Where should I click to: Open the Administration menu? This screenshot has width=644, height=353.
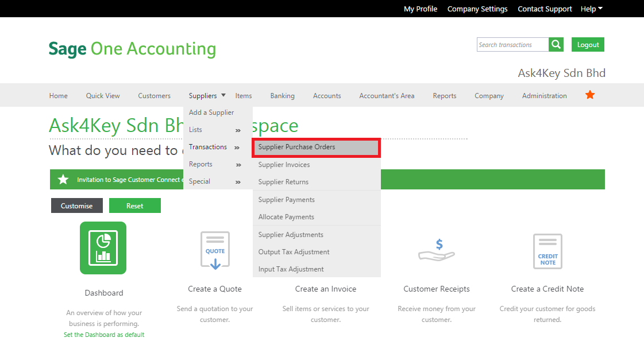[544, 96]
